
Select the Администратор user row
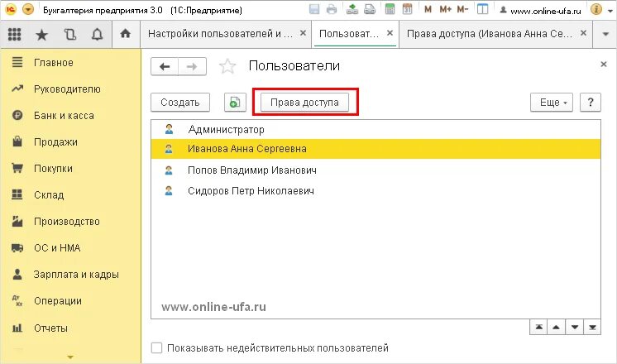tap(375, 129)
